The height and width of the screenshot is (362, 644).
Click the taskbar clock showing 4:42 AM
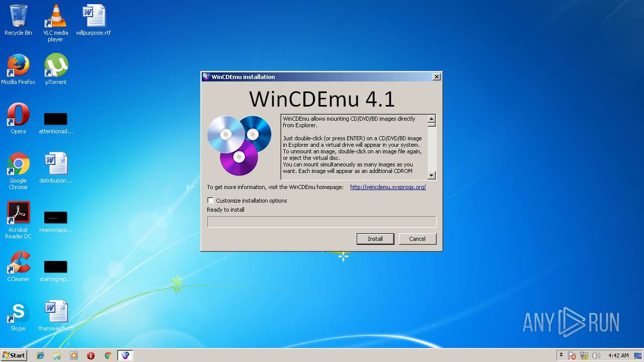click(618, 355)
